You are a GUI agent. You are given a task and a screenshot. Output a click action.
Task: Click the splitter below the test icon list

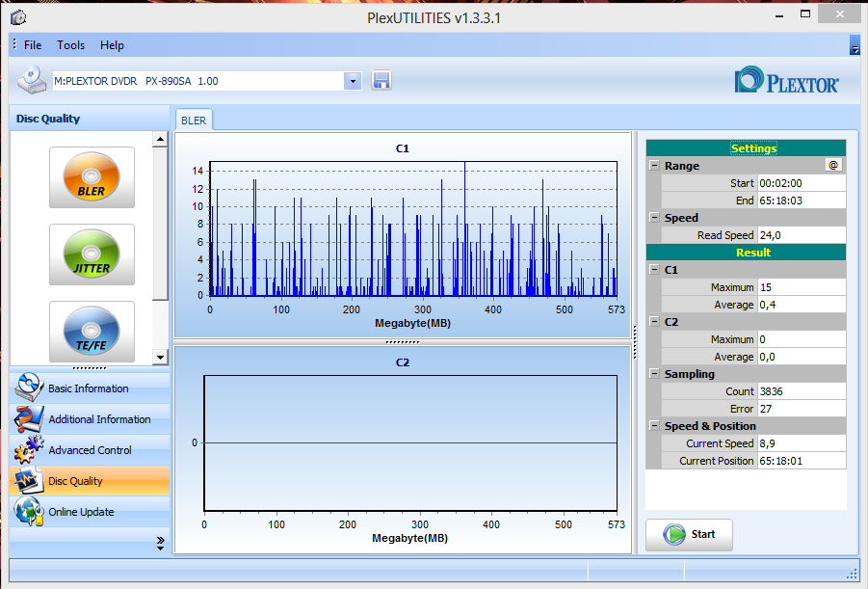(90, 368)
